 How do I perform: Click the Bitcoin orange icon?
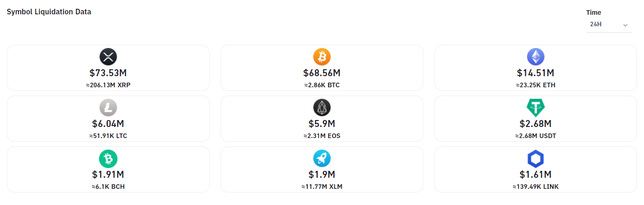[322, 57]
